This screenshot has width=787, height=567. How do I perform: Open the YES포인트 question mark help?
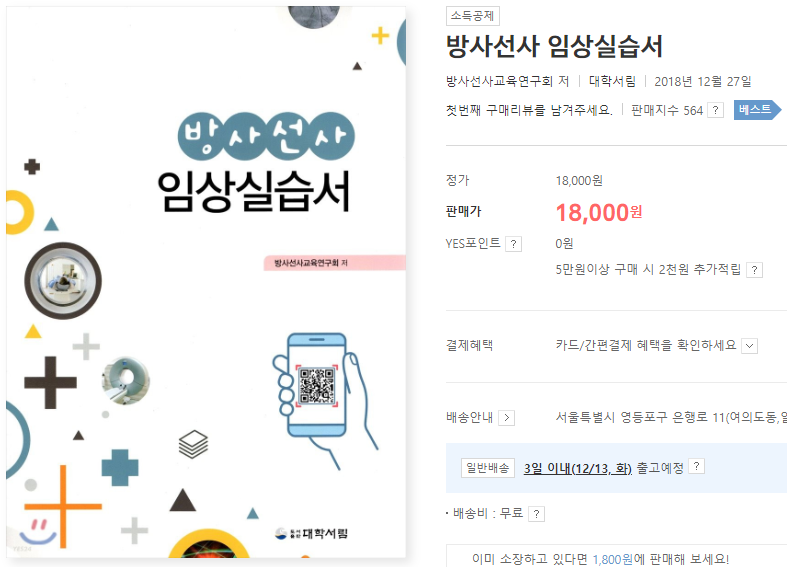pyautogui.click(x=513, y=244)
